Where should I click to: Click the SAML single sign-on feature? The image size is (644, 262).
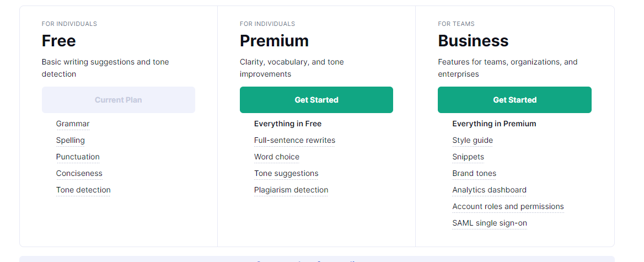coord(490,223)
